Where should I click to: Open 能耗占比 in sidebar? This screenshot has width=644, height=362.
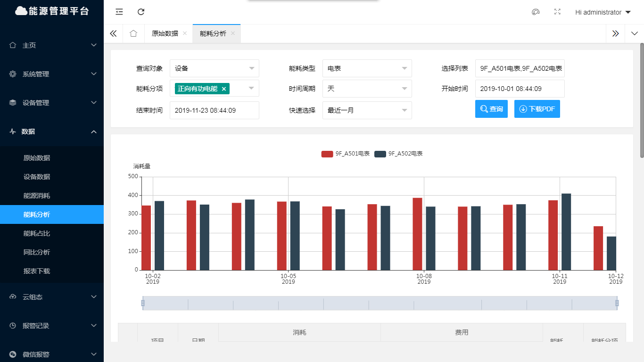pyautogui.click(x=37, y=233)
